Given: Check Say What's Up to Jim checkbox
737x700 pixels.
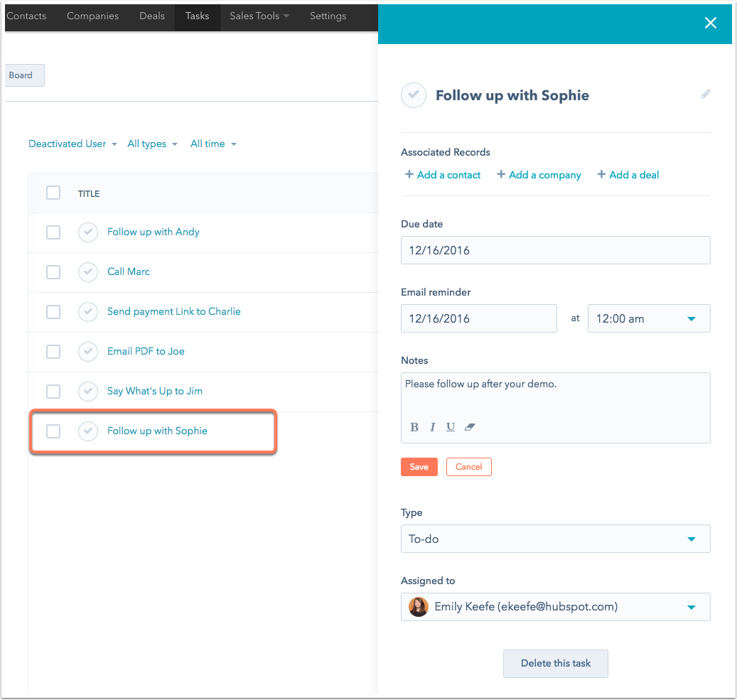Looking at the screenshot, I should pyautogui.click(x=53, y=391).
